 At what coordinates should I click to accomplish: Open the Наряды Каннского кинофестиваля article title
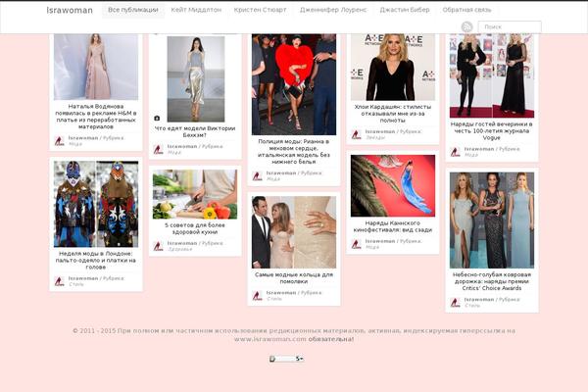point(393,226)
